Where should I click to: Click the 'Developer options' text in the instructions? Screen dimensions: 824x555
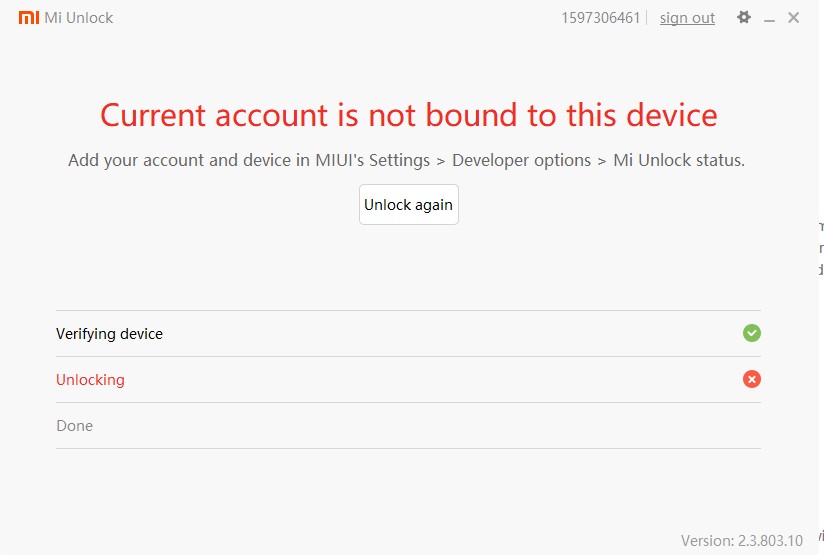click(x=521, y=160)
